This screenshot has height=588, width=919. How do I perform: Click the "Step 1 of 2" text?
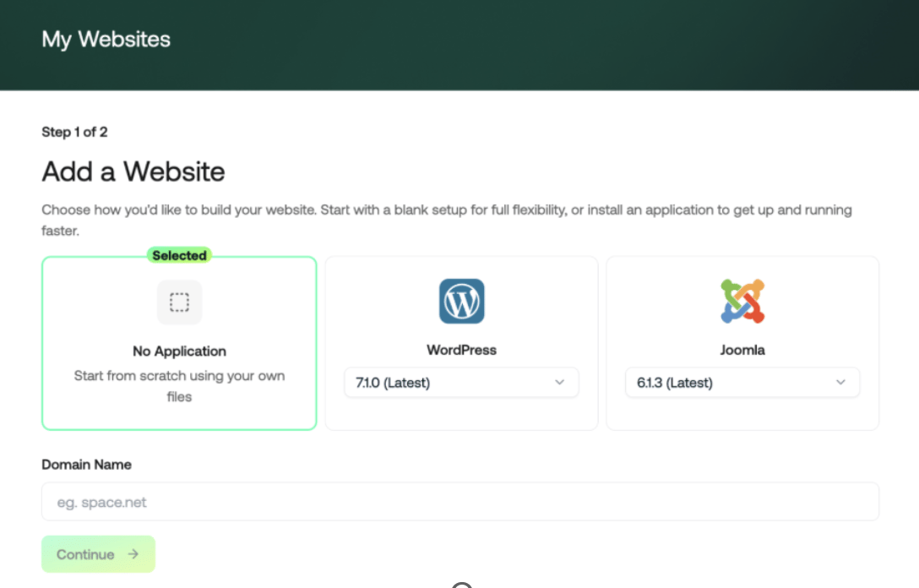(x=74, y=132)
